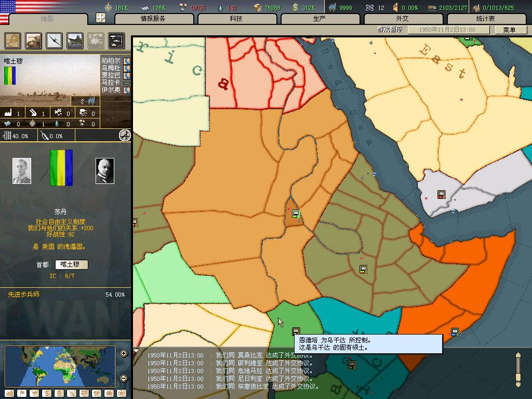Open the 科技 tab
The image size is (532, 399).
[236, 19]
